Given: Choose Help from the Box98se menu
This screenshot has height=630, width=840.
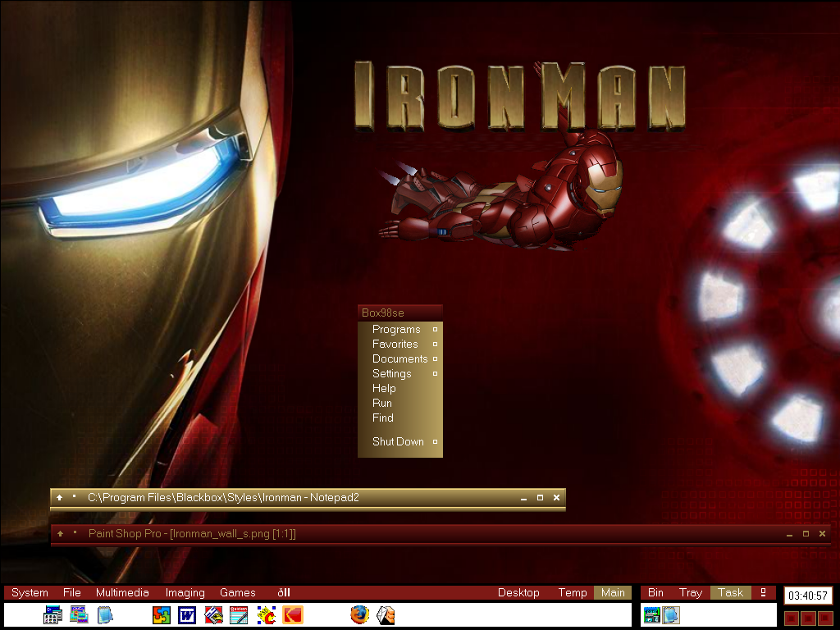Looking at the screenshot, I should pos(400,388).
